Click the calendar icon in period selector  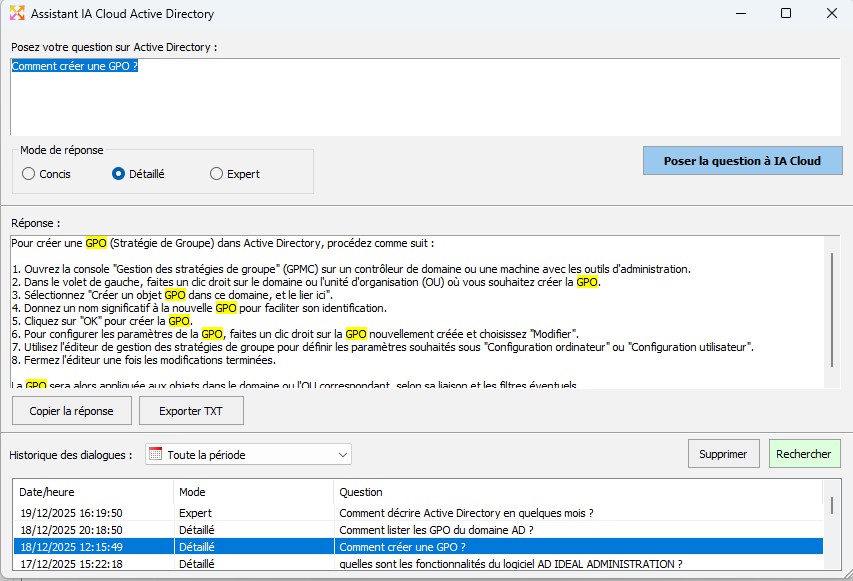(x=155, y=454)
